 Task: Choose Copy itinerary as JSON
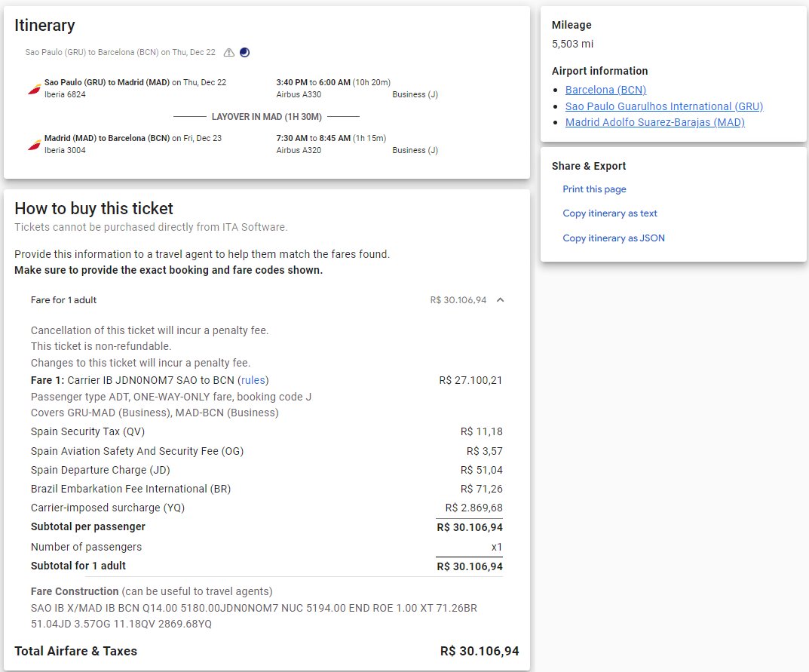click(614, 238)
